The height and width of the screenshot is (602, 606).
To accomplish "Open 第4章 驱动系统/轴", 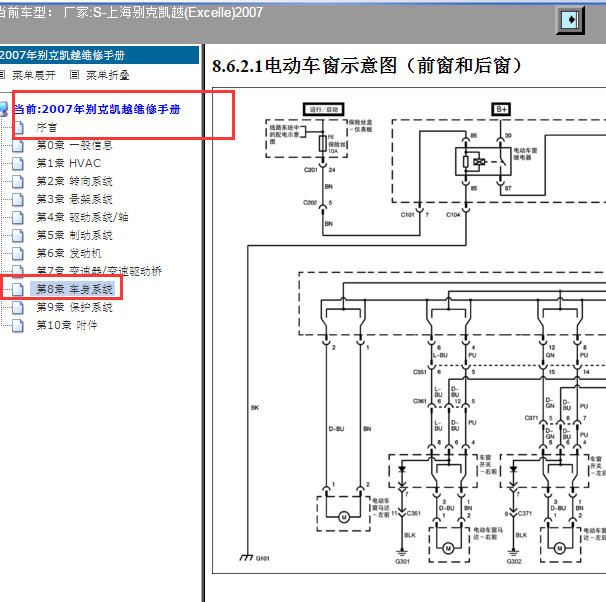I will (x=82, y=217).
